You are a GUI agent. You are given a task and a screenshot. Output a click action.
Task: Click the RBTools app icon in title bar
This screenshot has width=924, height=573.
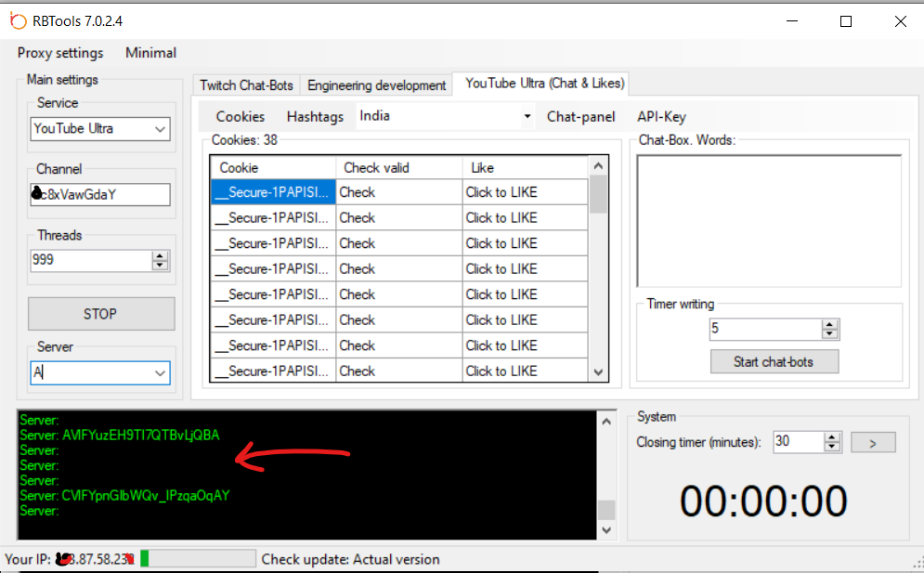click(17, 20)
